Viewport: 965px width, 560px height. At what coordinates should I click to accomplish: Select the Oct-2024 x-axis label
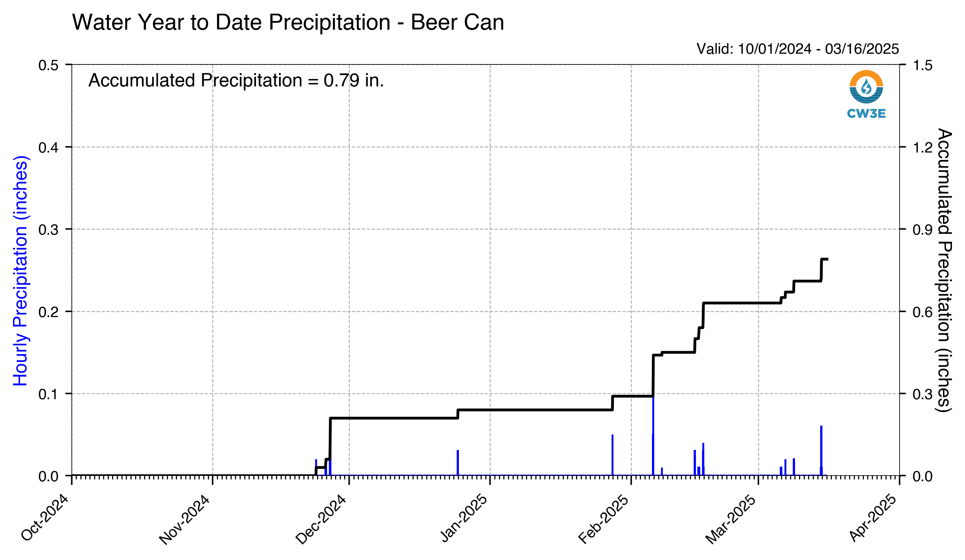[44, 518]
